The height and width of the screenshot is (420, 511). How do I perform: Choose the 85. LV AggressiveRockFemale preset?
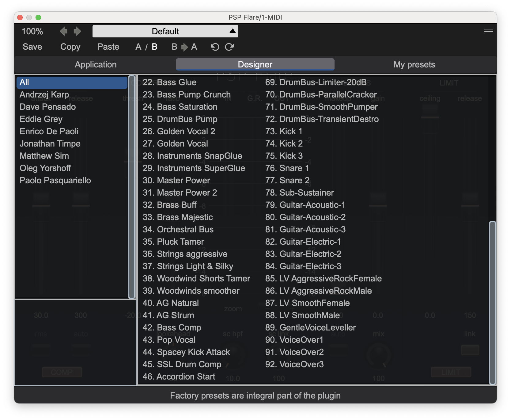tap(323, 278)
